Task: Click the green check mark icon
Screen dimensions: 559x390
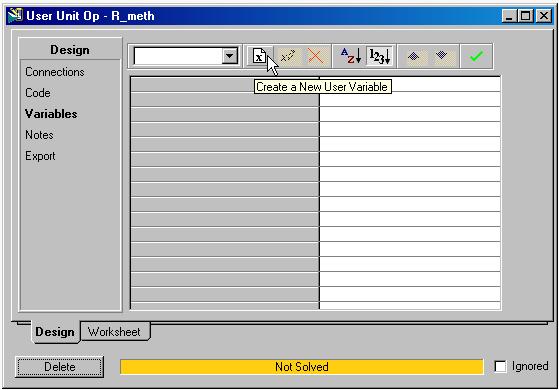Action: pyautogui.click(x=477, y=56)
